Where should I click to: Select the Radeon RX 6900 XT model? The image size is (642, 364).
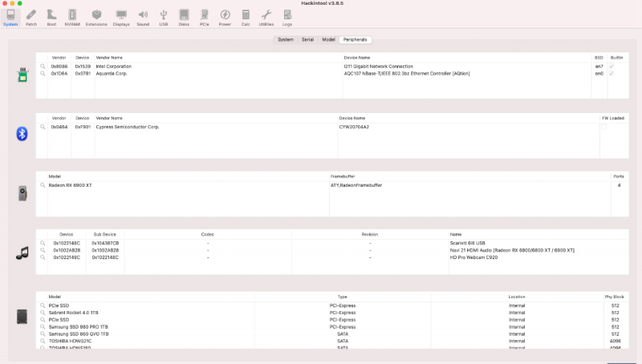click(x=70, y=185)
